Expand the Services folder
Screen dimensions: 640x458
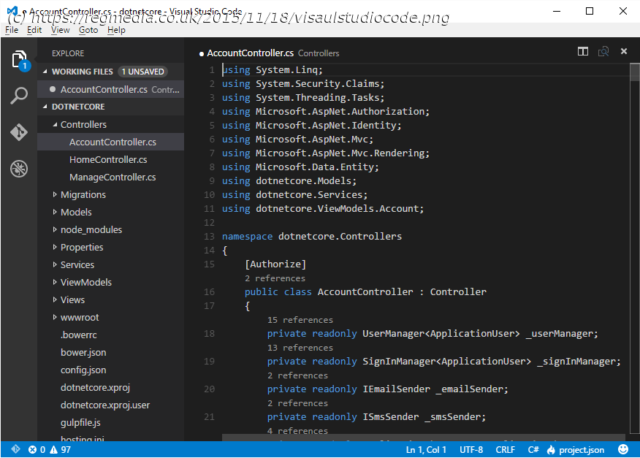coord(55,265)
